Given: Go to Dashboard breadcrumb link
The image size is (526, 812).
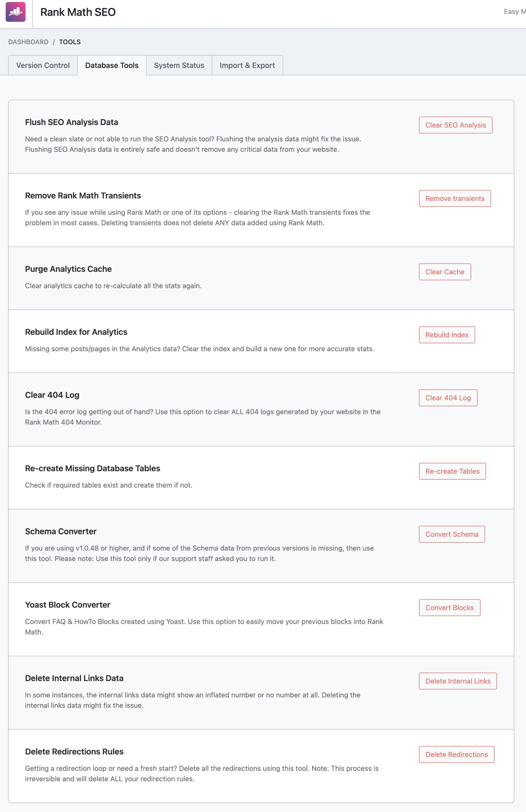Looking at the screenshot, I should coord(28,42).
